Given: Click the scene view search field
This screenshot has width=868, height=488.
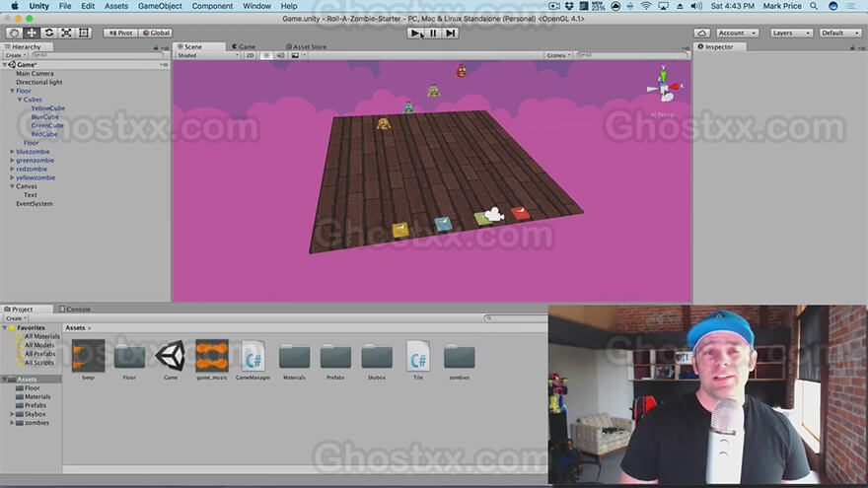Looking at the screenshot, I should [631, 55].
